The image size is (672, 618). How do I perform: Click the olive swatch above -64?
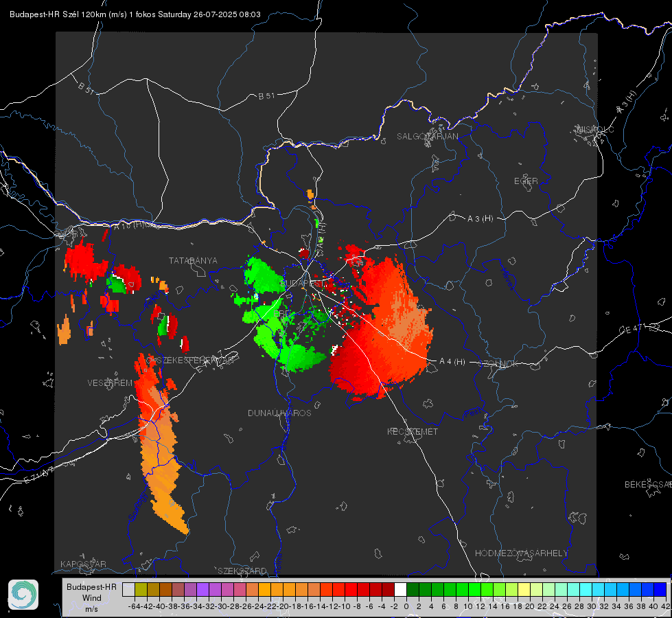tap(141, 589)
